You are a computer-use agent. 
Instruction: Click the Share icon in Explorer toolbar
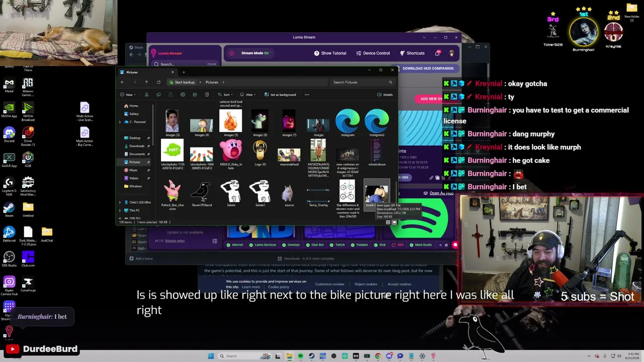pos(195,95)
